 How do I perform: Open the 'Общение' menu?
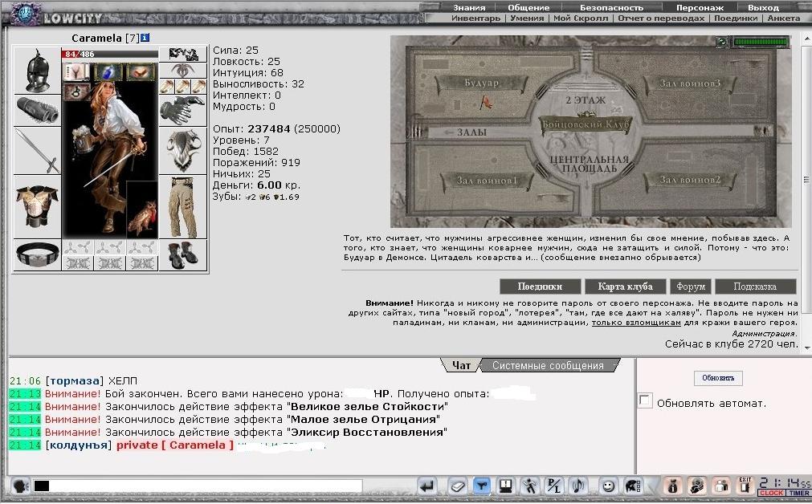(528, 7)
